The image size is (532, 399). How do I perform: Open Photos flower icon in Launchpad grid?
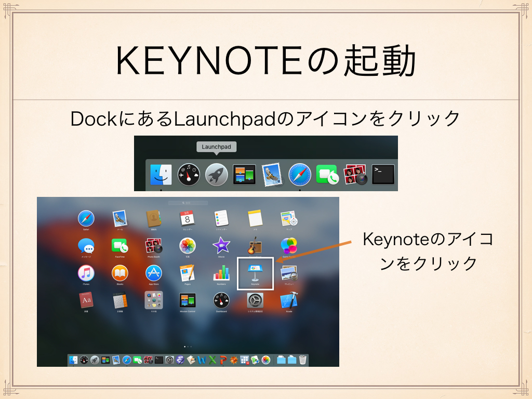coord(187,246)
